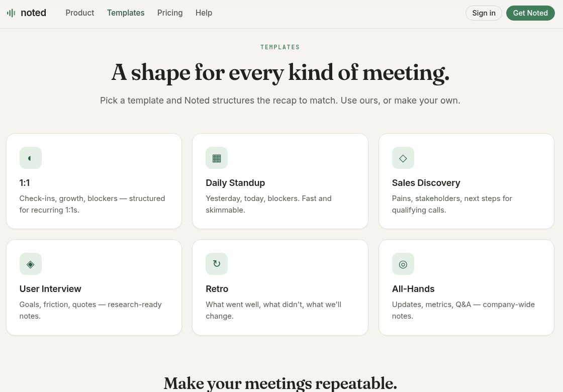The height and width of the screenshot is (392, 563).
Task: Open the Product menu item
Action: click(x=80, y=13)
